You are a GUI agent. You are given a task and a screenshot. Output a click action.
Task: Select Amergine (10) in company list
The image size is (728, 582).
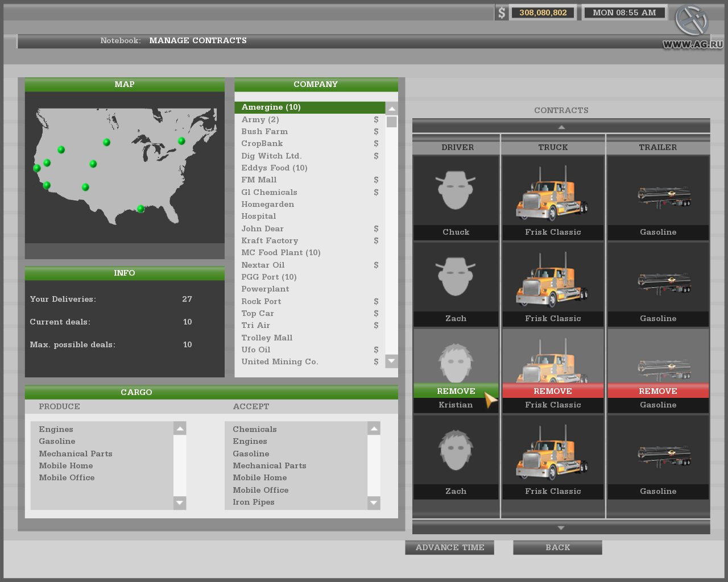pyautogui.click(x=310, y=107)
